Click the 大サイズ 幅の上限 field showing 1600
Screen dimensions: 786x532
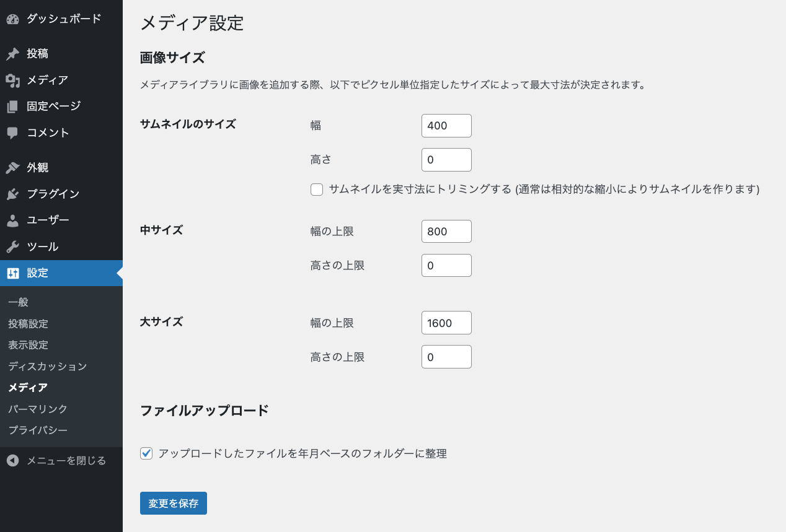pyautogui.click(x=446, y=323)
